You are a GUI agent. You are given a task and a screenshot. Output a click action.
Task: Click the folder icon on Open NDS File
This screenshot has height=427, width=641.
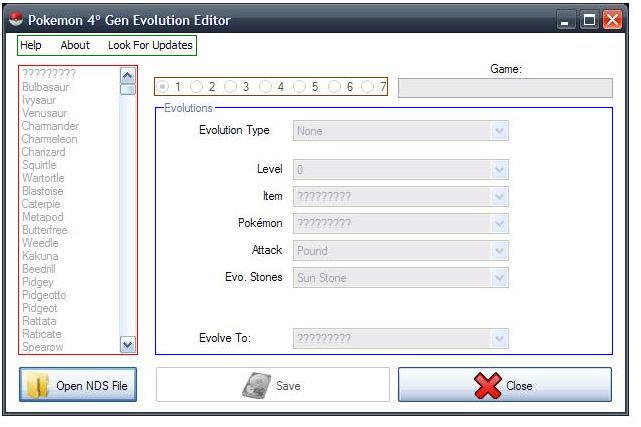pyautogui.click(x=37, y=385)
